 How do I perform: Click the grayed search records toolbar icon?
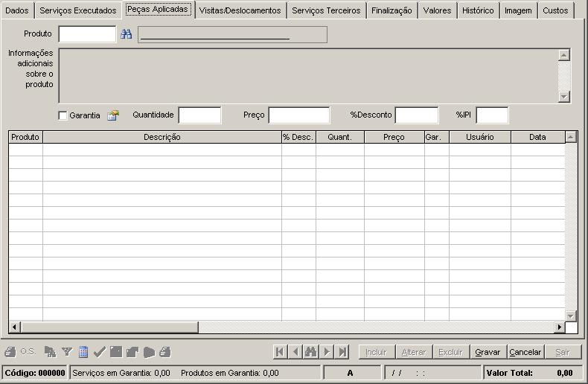point(50,352)
